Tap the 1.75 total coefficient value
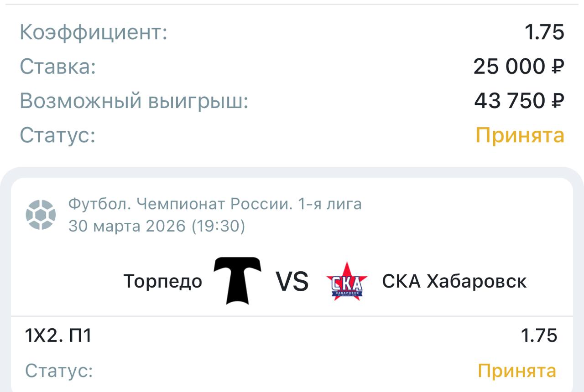The width and height of the screenshot is (584, 392). pos(544,32)
